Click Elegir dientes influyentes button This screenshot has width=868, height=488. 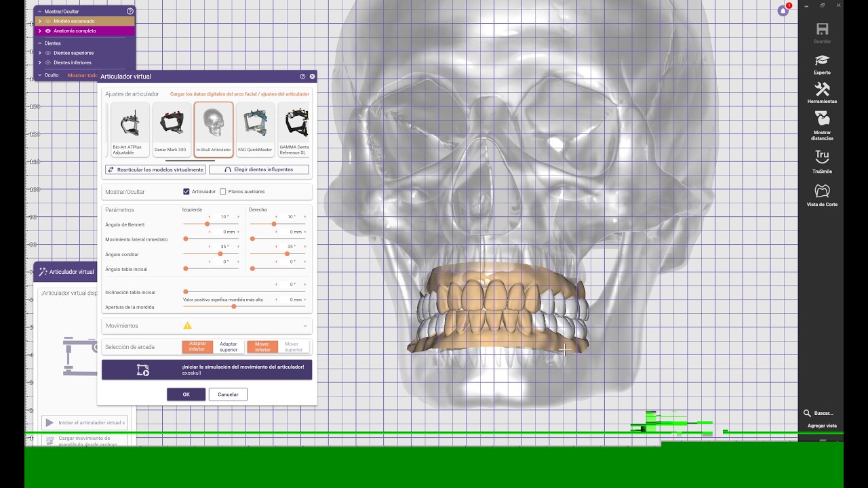click(x=259, y=169)
